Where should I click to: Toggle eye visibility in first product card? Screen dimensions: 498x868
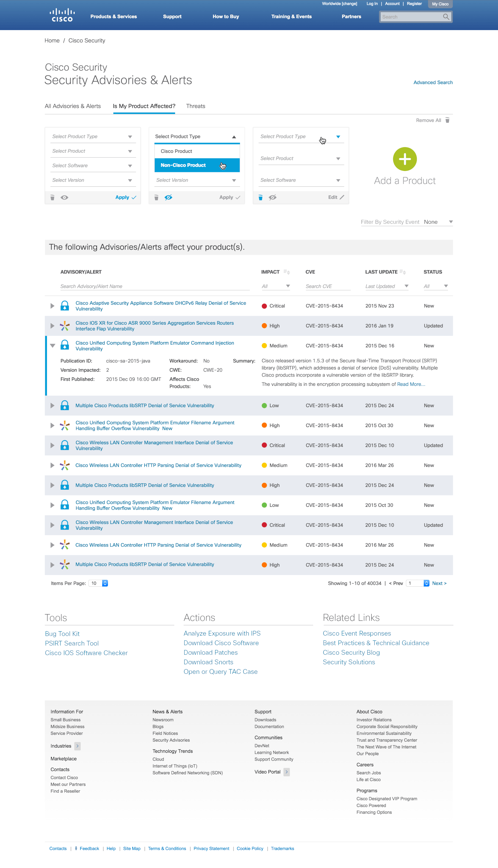tap(64, 197)
